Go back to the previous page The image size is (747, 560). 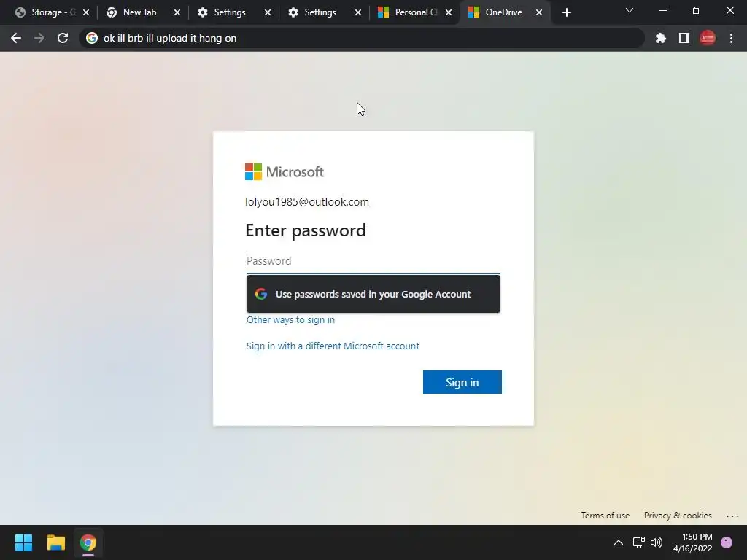click(x=16, y=38)
